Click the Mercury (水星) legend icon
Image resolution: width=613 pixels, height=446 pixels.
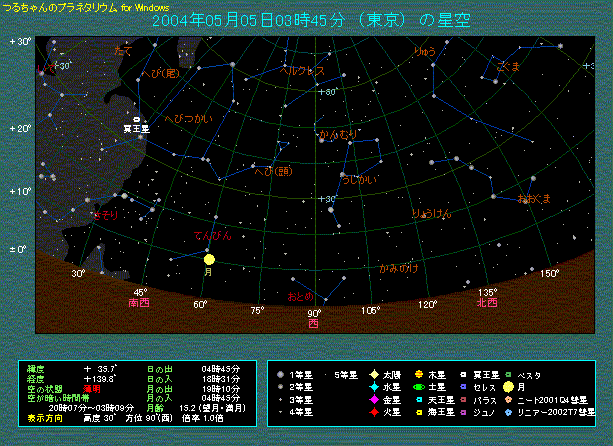(373, 387)
